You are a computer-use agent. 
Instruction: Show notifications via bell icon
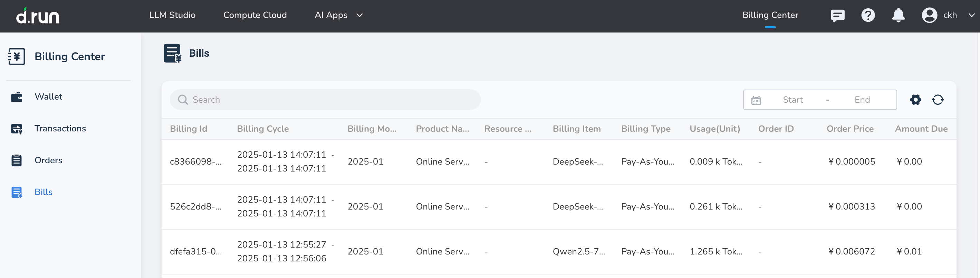[x=898, y=16]
